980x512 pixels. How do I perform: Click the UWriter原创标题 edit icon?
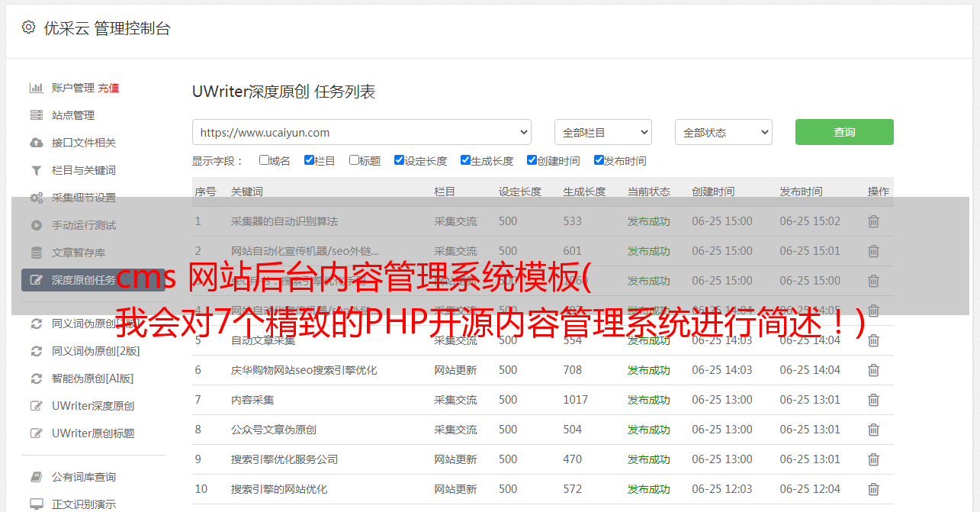click(x=36, y=433)
